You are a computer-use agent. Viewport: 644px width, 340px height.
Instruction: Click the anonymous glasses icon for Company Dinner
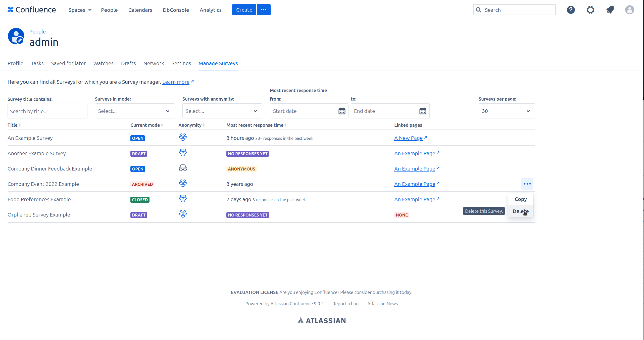[x=183, y=168]
